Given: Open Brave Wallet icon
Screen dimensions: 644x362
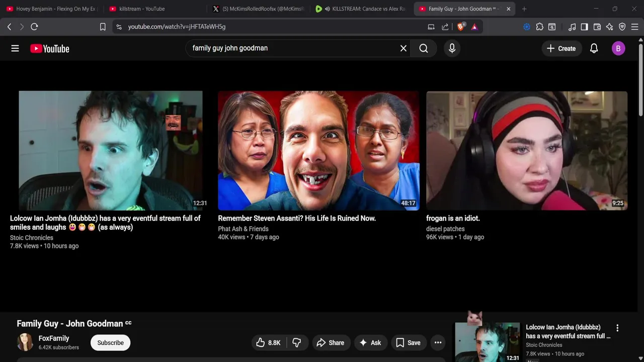Looking at the screenshot, I should tap(597, 27).
